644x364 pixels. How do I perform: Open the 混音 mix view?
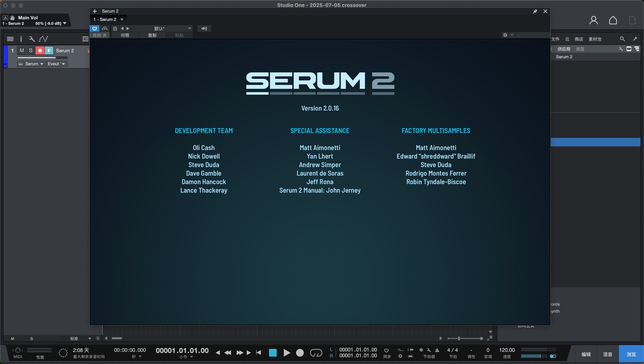pyautogui.click(x=608, y=354)
